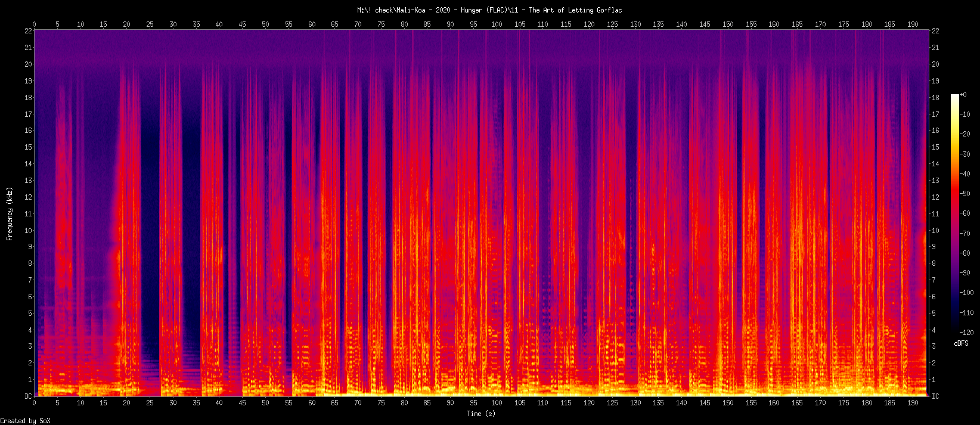Click the file path title above the spectrogram
980x425 pixels.
pyautogui.click(x=489, y=10)
